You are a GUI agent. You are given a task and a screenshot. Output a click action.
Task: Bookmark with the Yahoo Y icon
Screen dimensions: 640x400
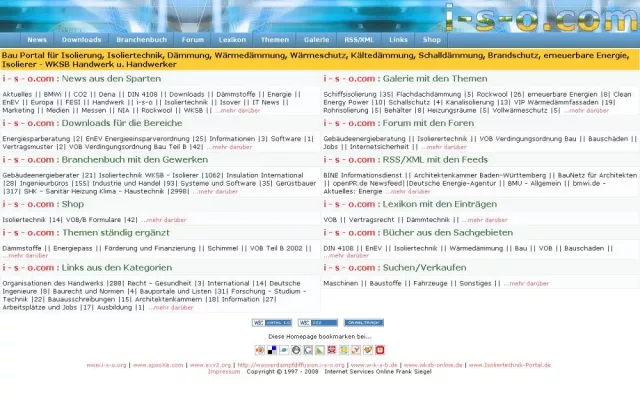(x=356, y=350)
